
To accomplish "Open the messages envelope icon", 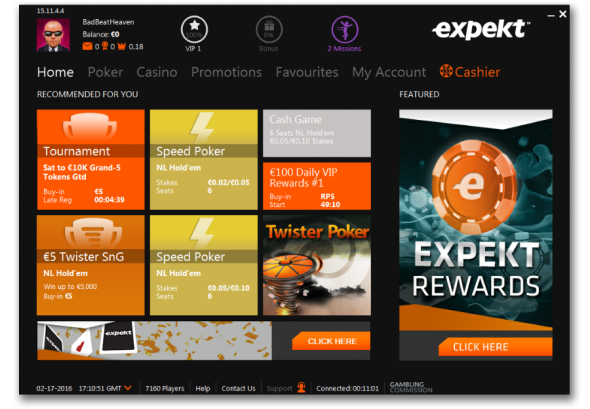I will [x=87, y=46].
